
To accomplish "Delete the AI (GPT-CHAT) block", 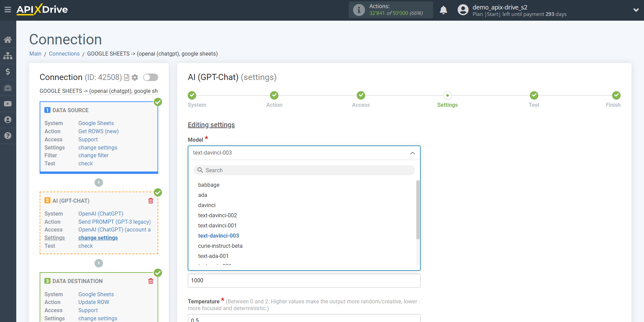I will coord(151,201).
